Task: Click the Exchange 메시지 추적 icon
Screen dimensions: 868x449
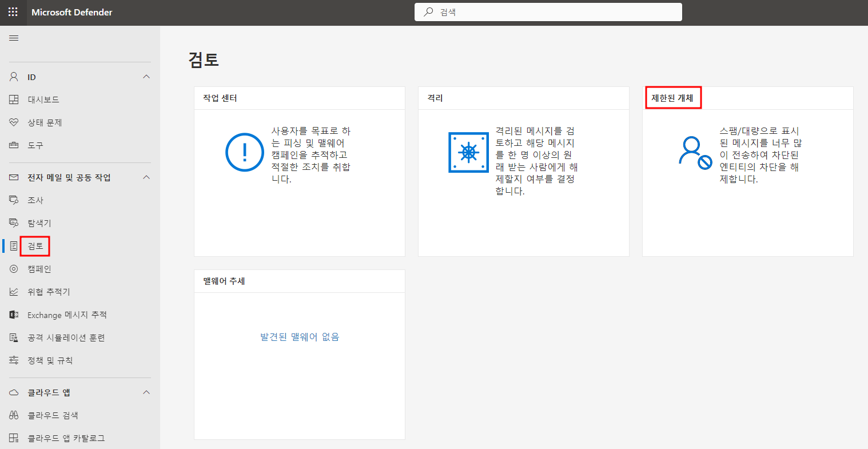Action: click(x=14, y=315)
